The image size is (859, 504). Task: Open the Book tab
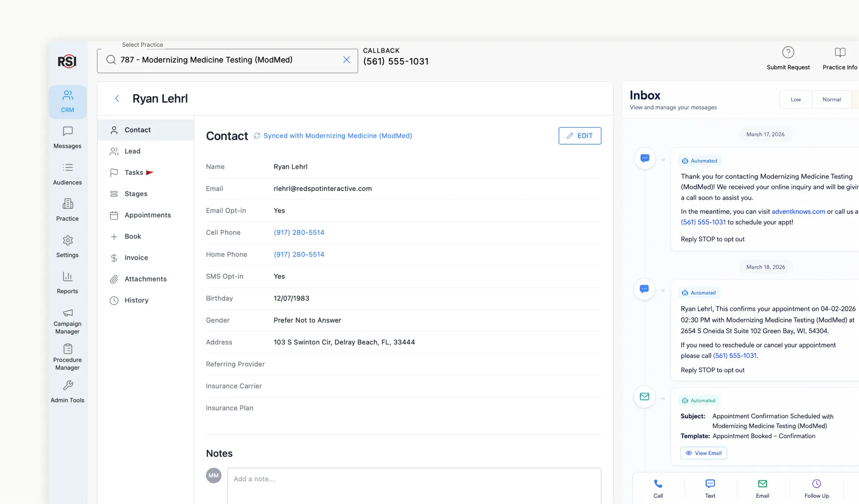[x=146, y=236]
